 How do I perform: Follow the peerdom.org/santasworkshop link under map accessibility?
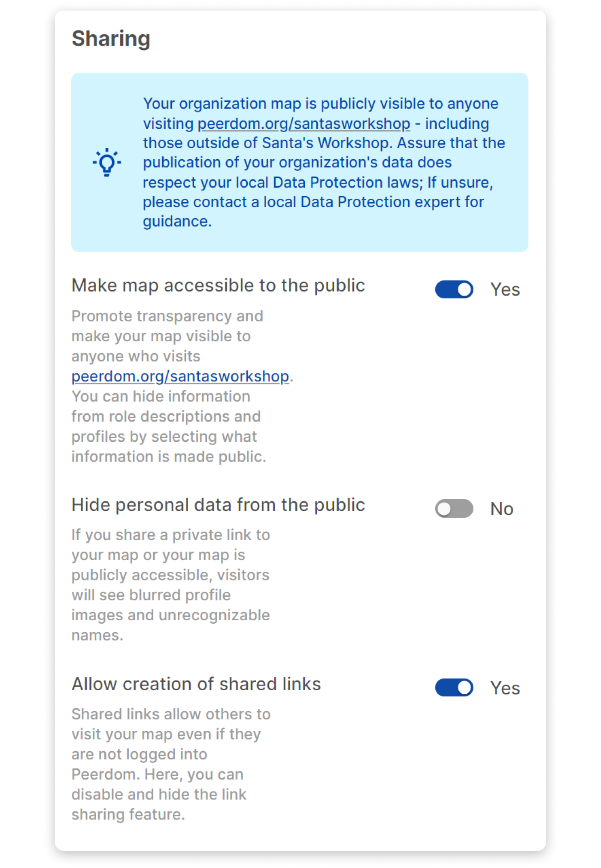point(180,376)
